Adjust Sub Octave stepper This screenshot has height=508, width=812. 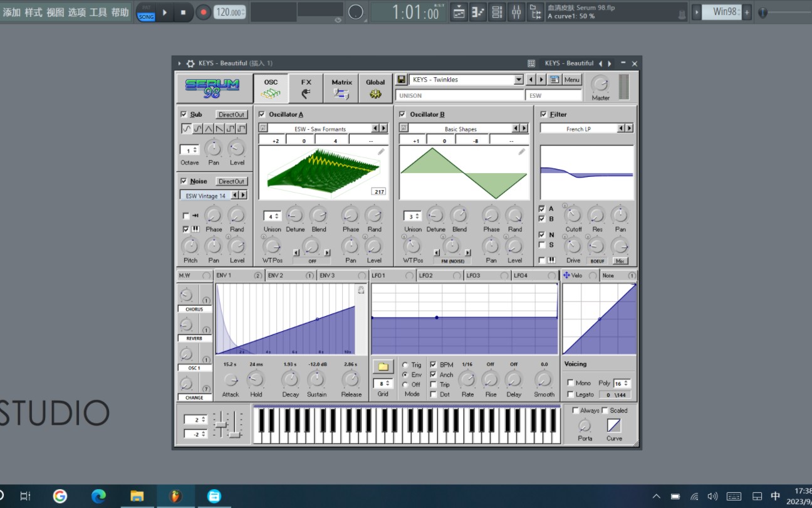click(x=190, y=150)
